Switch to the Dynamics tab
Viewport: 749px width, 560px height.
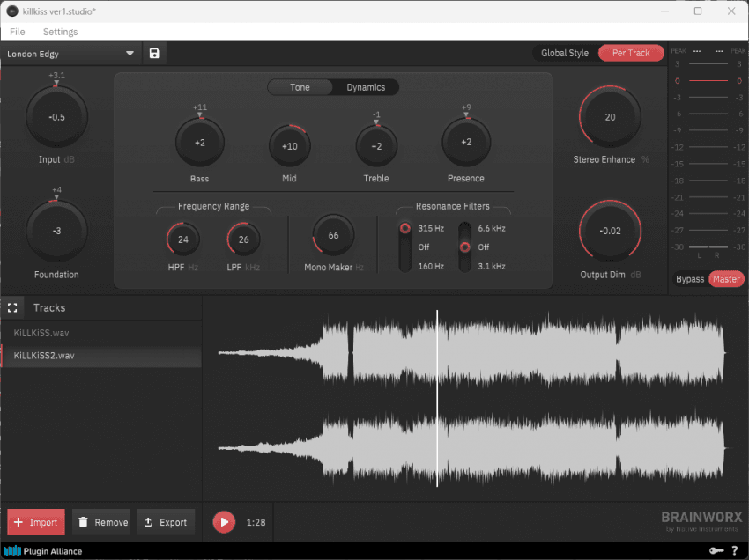tap(366, 87)
